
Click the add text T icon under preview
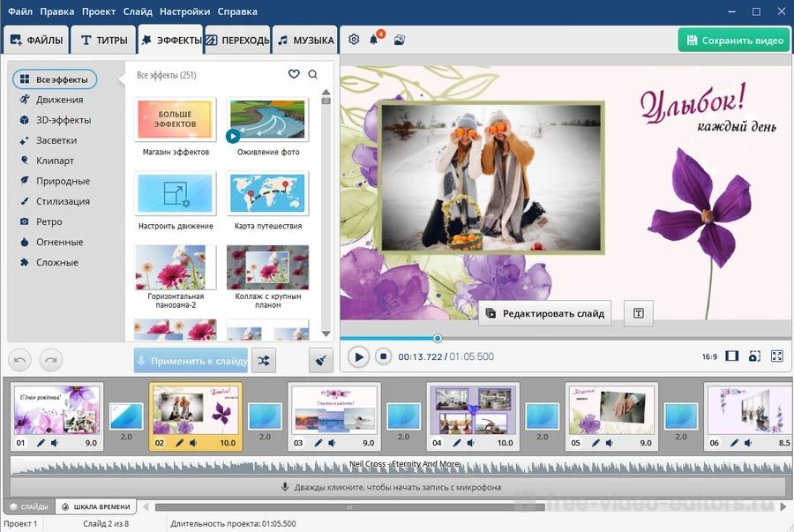tap(638, 313)
